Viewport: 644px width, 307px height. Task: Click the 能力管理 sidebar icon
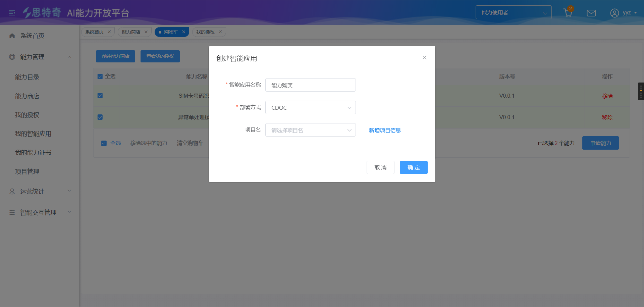coord(12,57)
